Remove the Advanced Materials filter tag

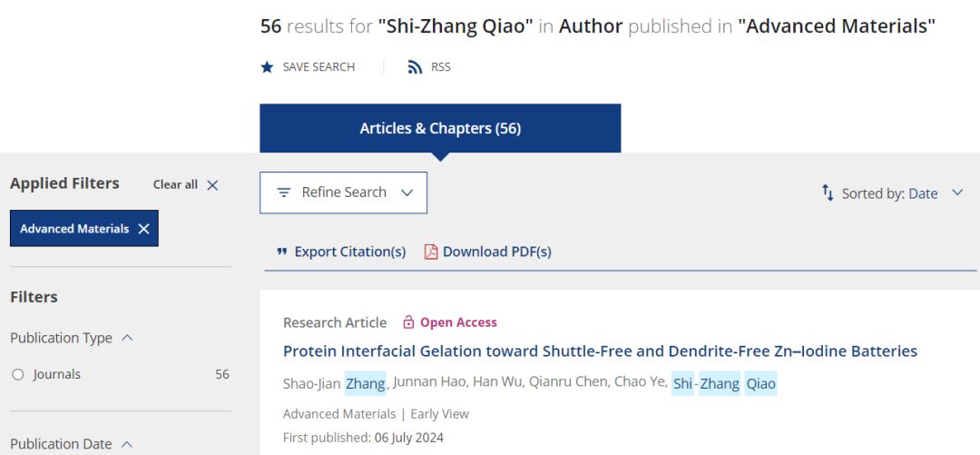pyautogui.click(x=143, y=229)
